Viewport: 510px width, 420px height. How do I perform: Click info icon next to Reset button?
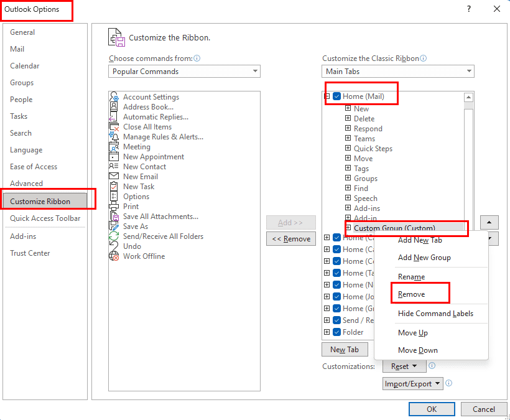[432, 366]
